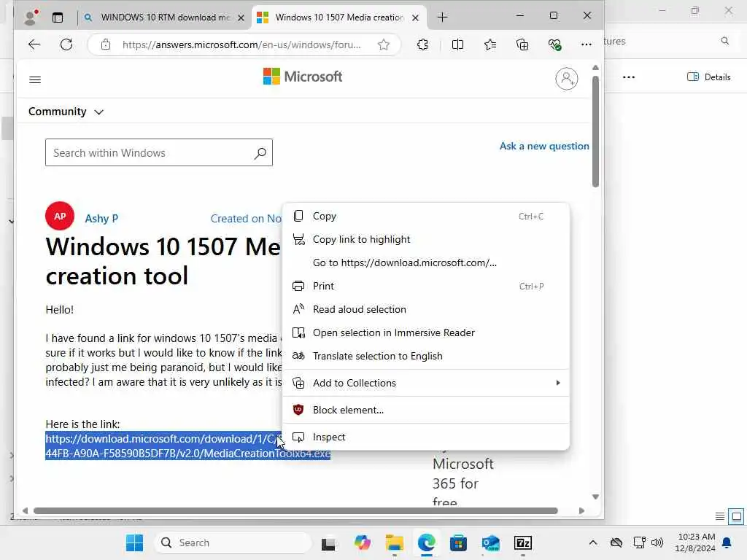Open Microsoft Edge from the taskbar

[426, 542]
